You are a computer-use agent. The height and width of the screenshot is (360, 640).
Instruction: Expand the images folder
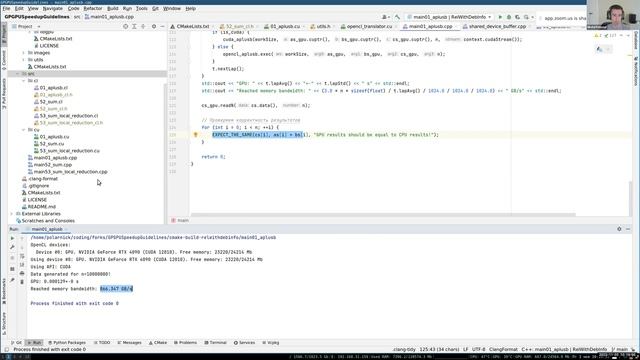pos(24,53)
